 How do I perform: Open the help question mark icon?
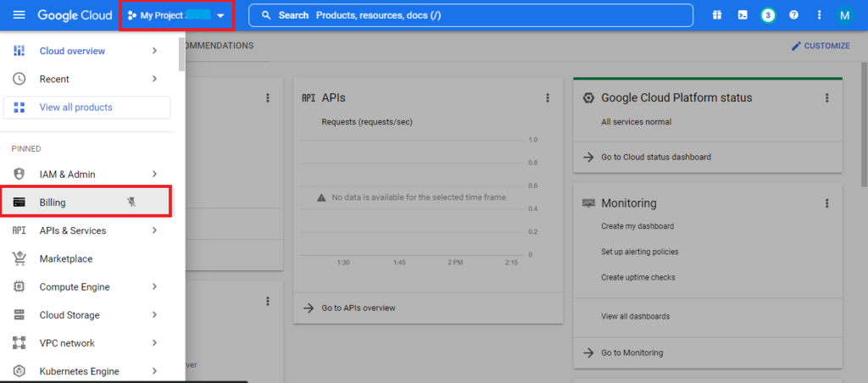[793, 15]
